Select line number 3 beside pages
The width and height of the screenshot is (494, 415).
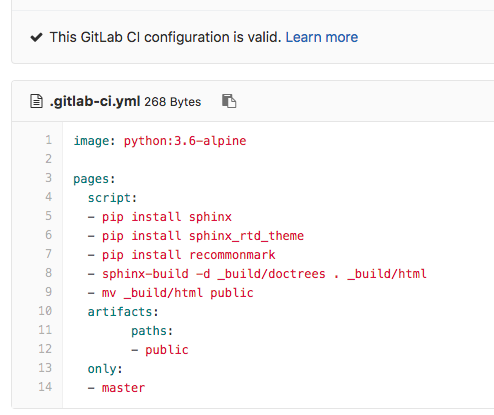pyautogui.click(x=49, y=178)
